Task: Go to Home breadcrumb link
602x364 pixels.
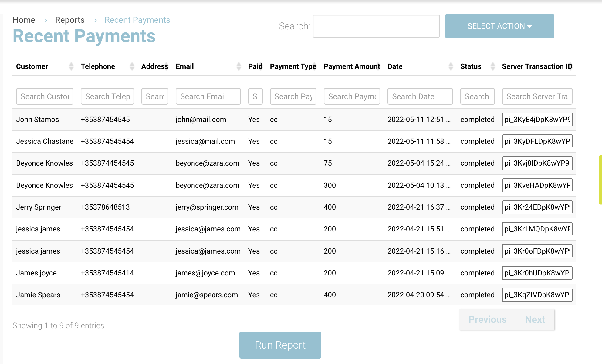Action: [24, 20]
